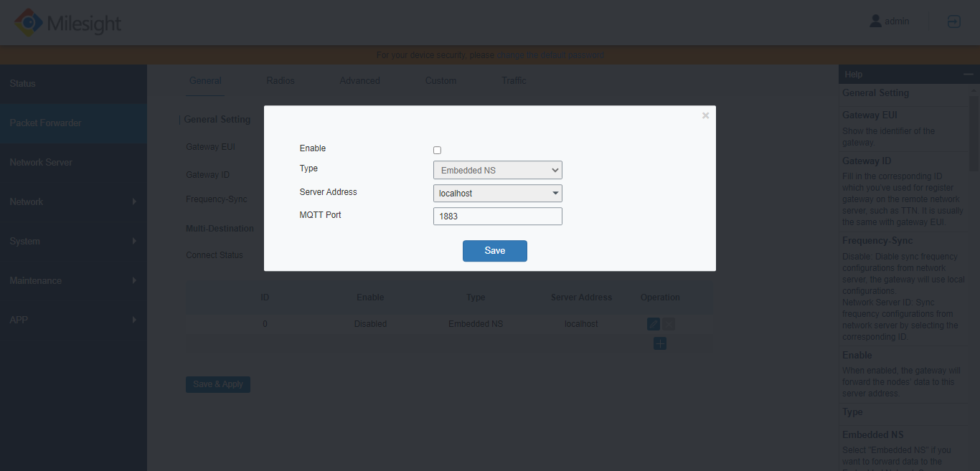Open the Type dropdown showing Embedded NS
The image size is (980, 471).
coord(497,170)
